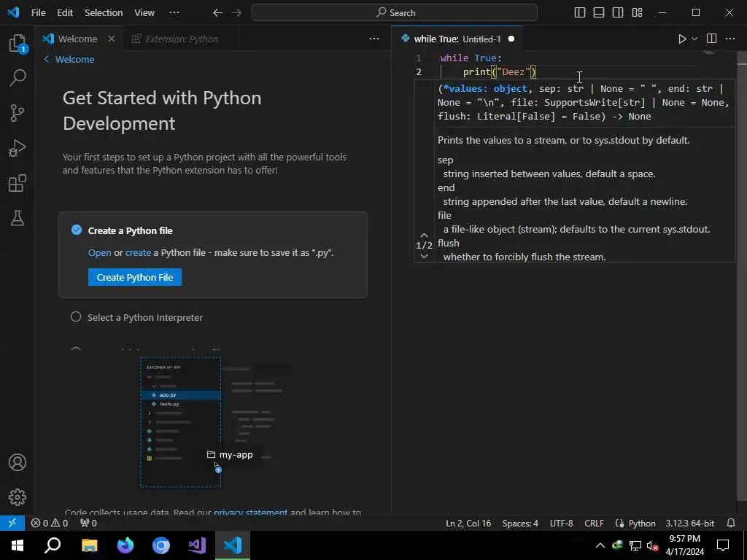
Task: Click the title bar Search box
Action: pos(395,13)
